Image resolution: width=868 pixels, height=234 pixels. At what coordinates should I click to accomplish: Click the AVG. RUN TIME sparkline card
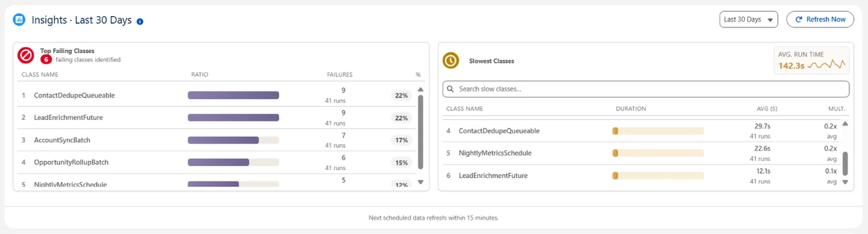[812, 60]
